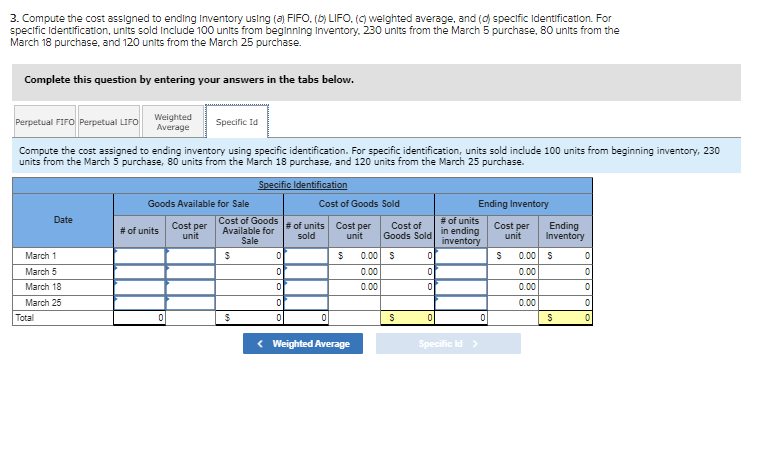Click the yellow total Cost of Goods Sold cell

click(407, 318)
